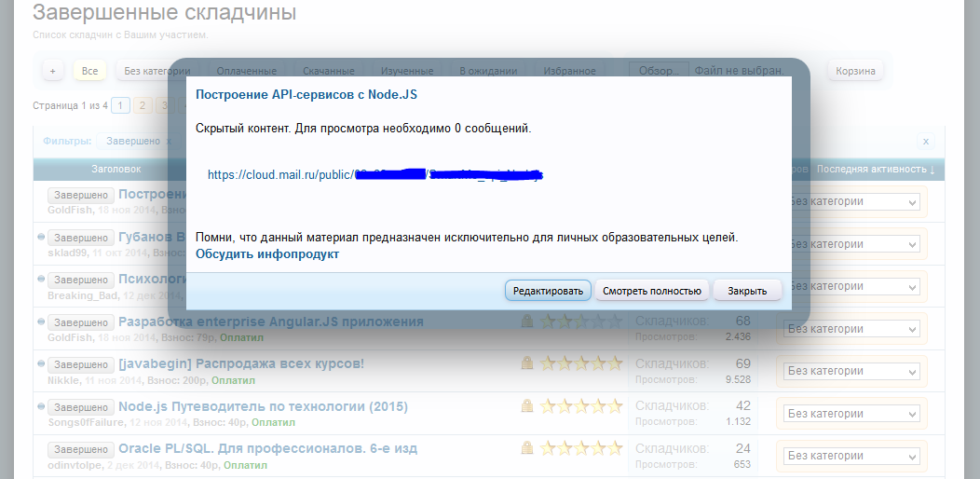Open Разработка enterprise Angular.JS приложения link

271,322
